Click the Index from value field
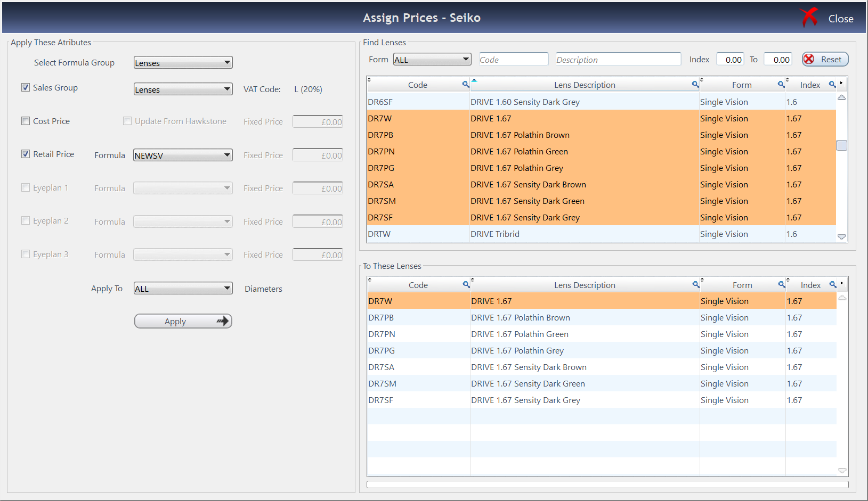The height and width of the screenshot is (501, 868). [x=730, y=59]
